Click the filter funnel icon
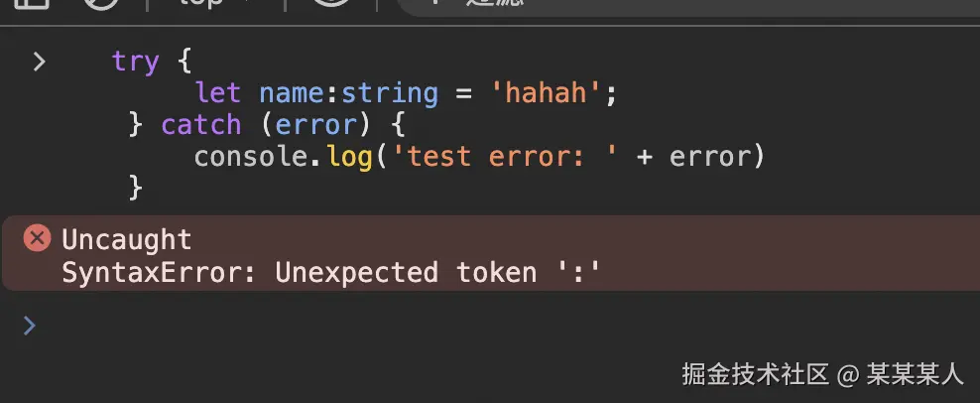 pyautogui.click(x=436, y=3)
